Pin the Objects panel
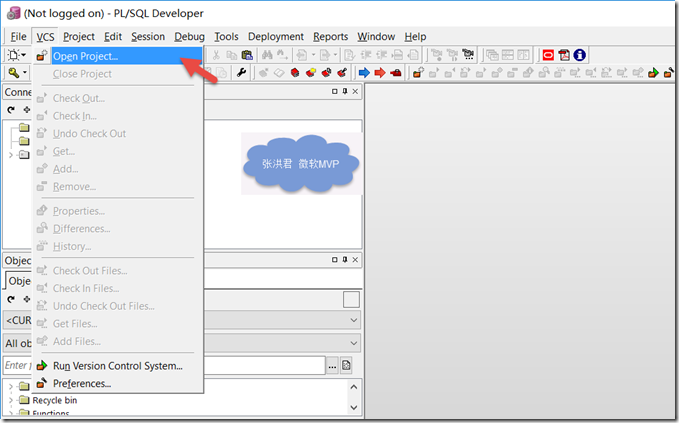679x423 pixels. [x=345, y=259]
